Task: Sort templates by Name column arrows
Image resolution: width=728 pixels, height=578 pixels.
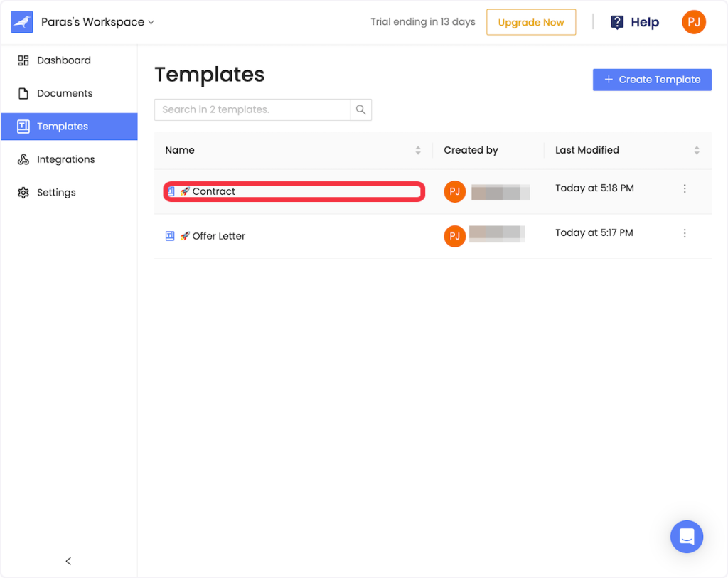Action: click(x=418, y=150)
